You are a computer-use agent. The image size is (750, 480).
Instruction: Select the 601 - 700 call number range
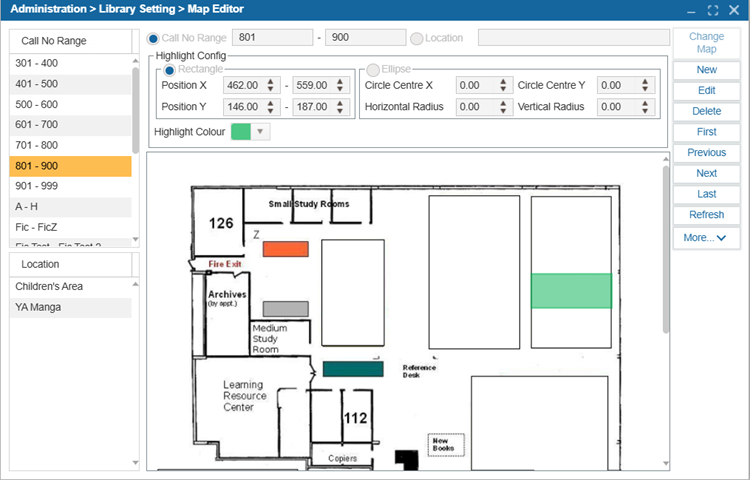70,125
